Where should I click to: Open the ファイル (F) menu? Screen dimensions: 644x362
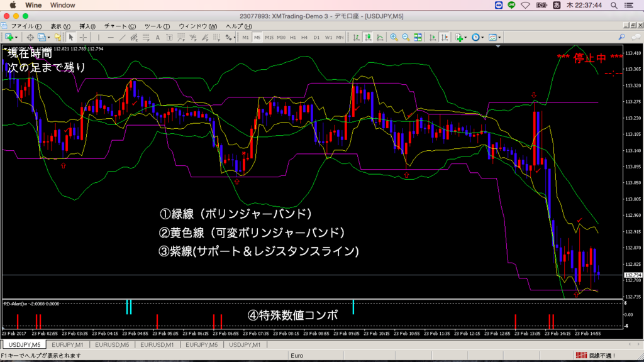pos(26,26)
